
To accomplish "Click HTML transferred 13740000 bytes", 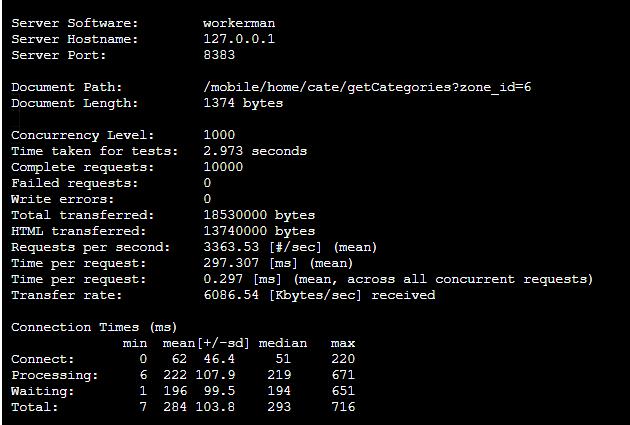I will (259, 231).
